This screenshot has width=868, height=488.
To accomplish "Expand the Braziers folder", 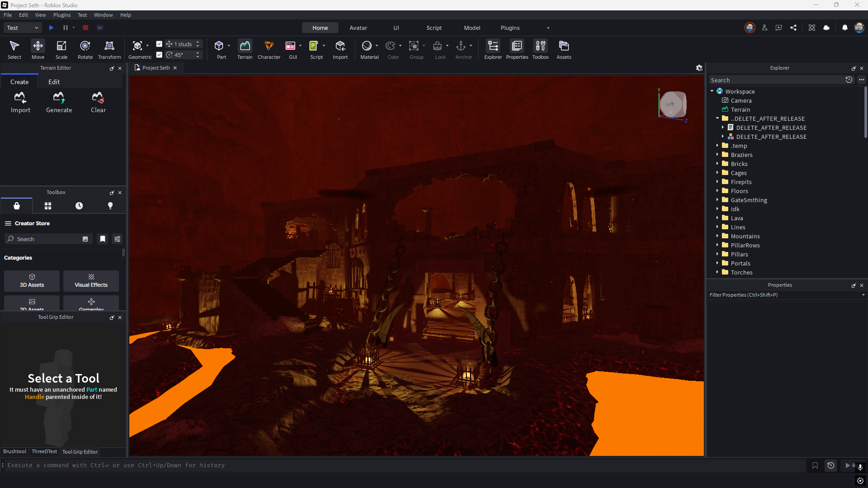I will point(717,155).
